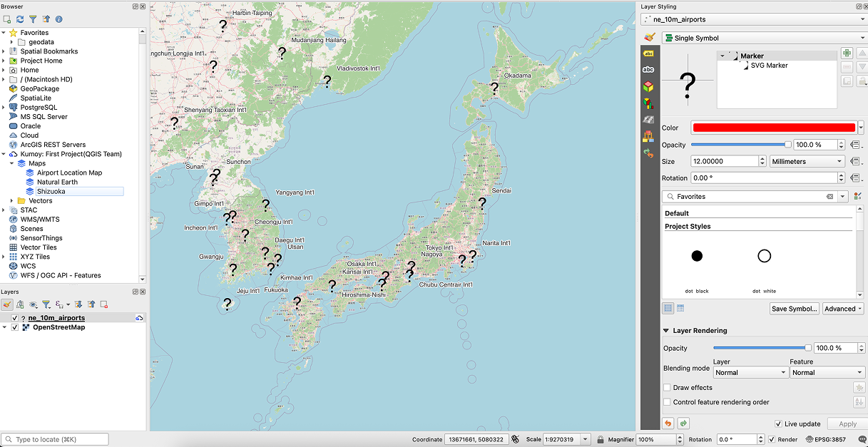Image resolution: width=868 pixels, height=447 pixels.
Task: Click Remove Layer icon in Layers toolbar
Action: pyautogui.click(x=104, y=304)
